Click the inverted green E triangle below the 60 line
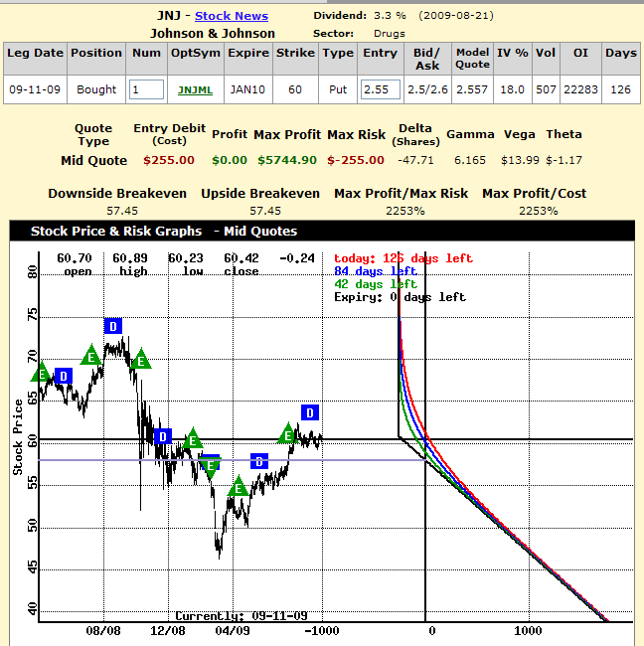Viewport: 644px width, 646px height. tap(211, 467)
